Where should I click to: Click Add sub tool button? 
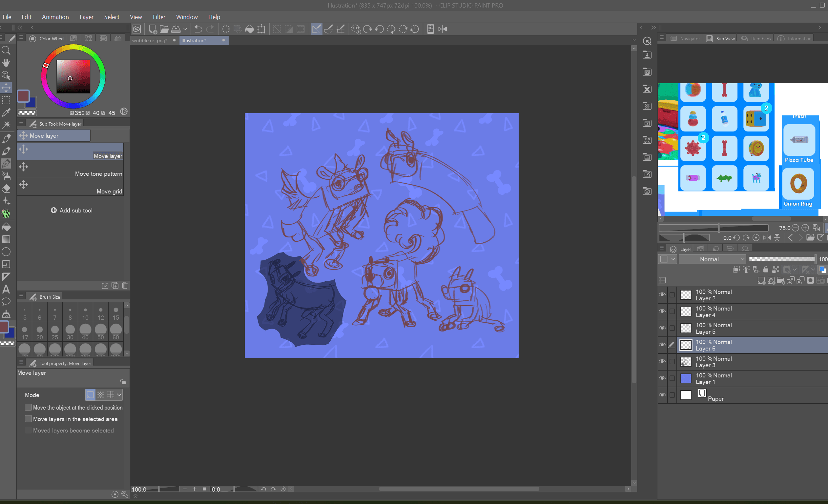(x=72, y=210)
